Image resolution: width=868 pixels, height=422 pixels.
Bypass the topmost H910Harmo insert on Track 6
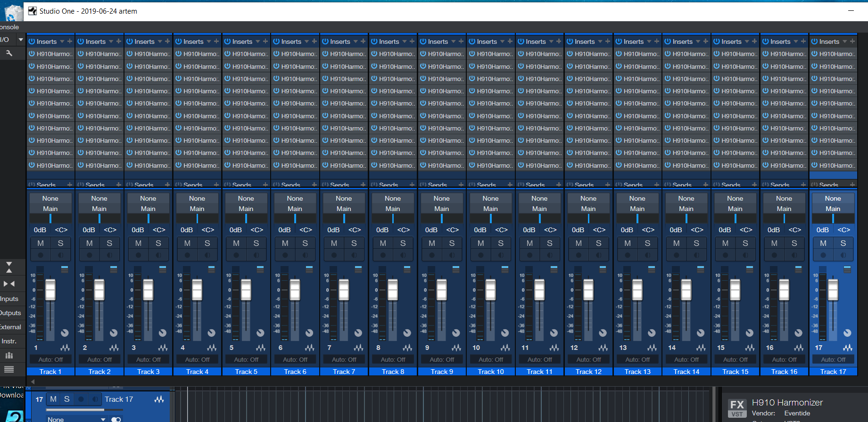pyautogui.click(x=276, y=54)
